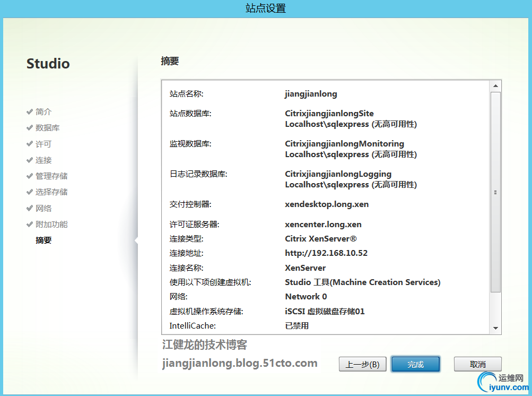Click the 摘要 page heading
The image size is (532, 396).
170,61
